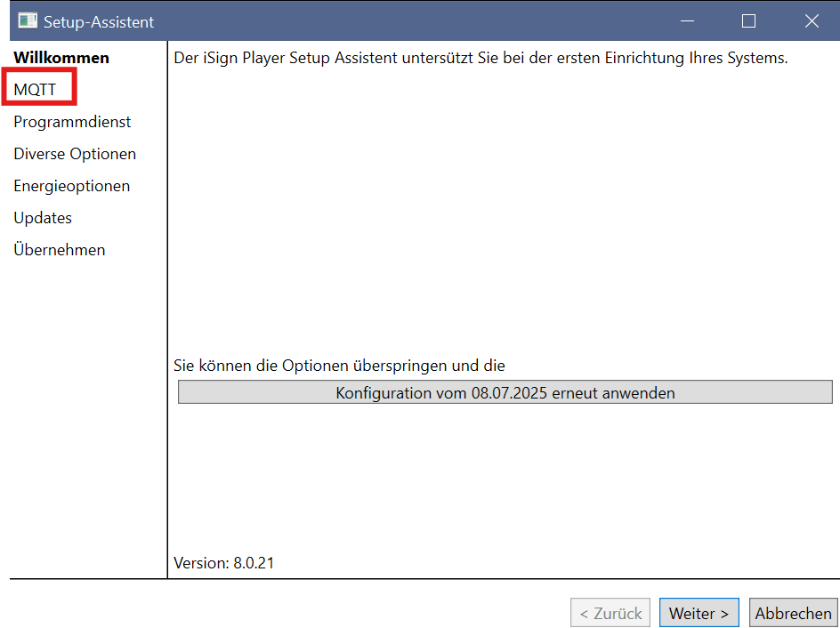Switch to Diverse Optionen step
The width and height of the screenshot is (840, 628).
(75, 154)
